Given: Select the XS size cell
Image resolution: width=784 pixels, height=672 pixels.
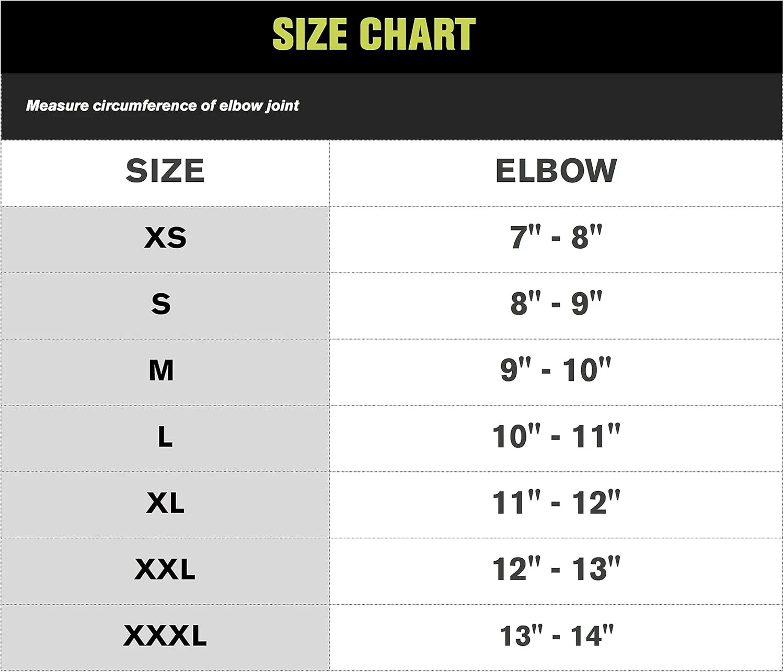Looking at the screenshot, I should point(165,239).
